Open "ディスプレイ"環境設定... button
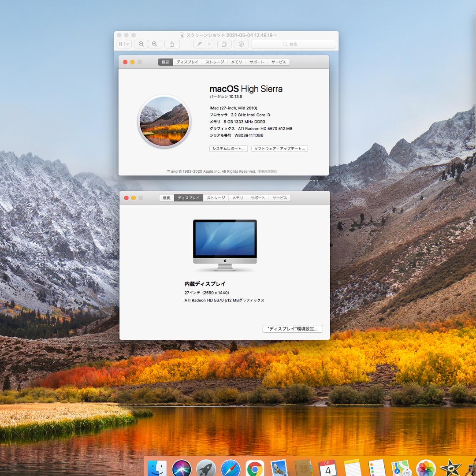This screenshot has width=476, height=476. point(292,329)
